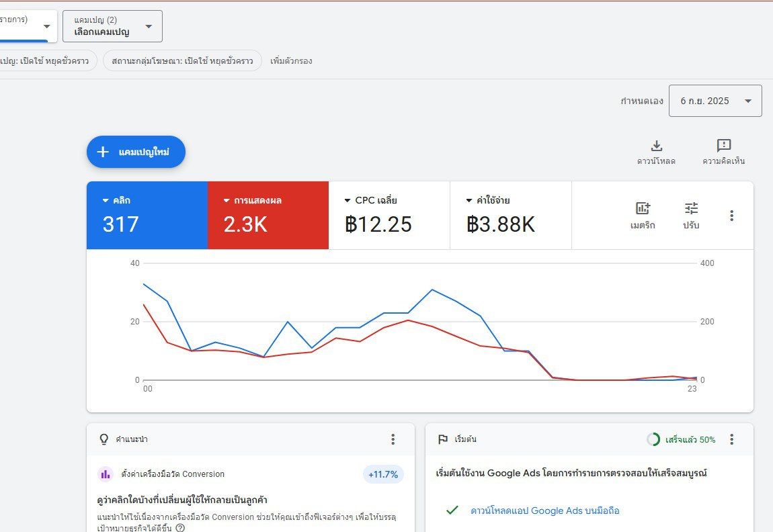Click the completed 50% (เสร็จแล้ว) progress indicator
773x532 pixels.
681,439
